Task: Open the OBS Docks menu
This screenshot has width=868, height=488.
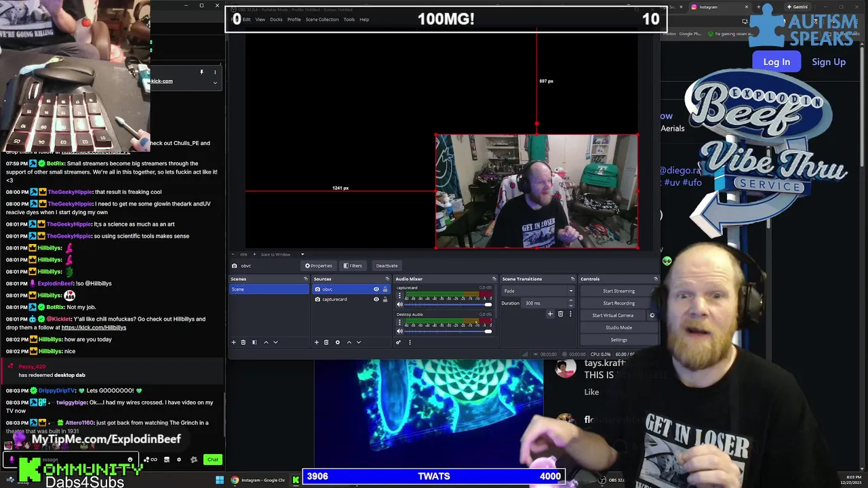Action: tap(276, 20)
